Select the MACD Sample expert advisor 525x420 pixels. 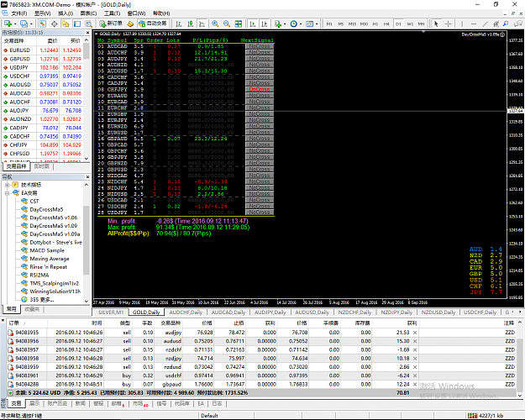(x=47, y=250)
